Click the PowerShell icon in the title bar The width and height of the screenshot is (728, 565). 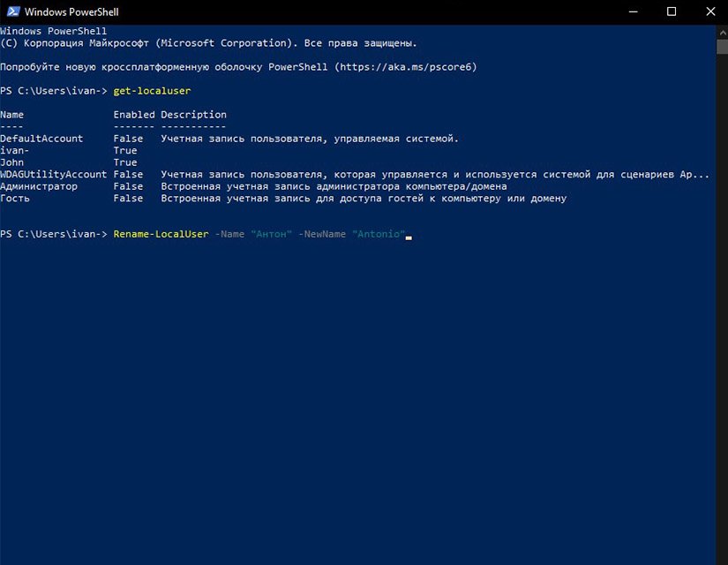pos(13,11)
